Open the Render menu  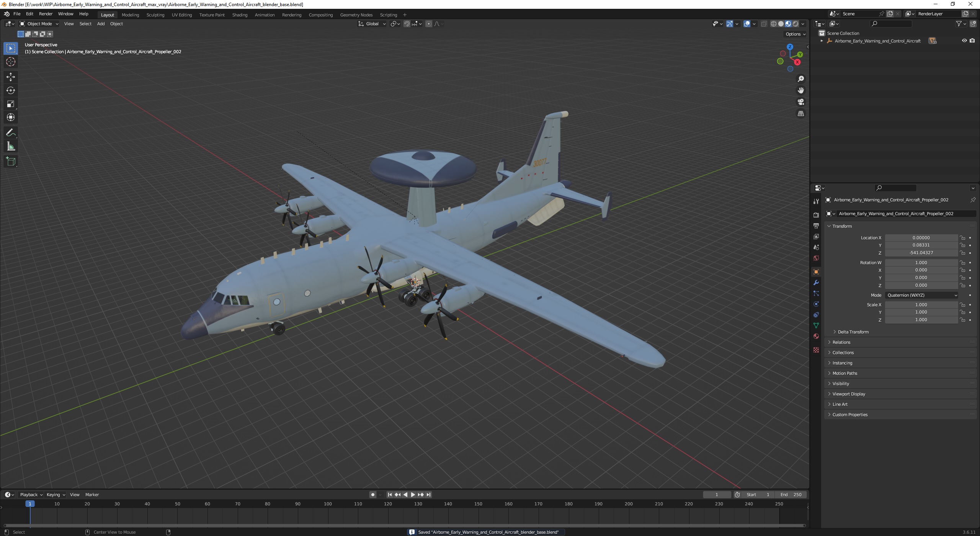point(46,14)
